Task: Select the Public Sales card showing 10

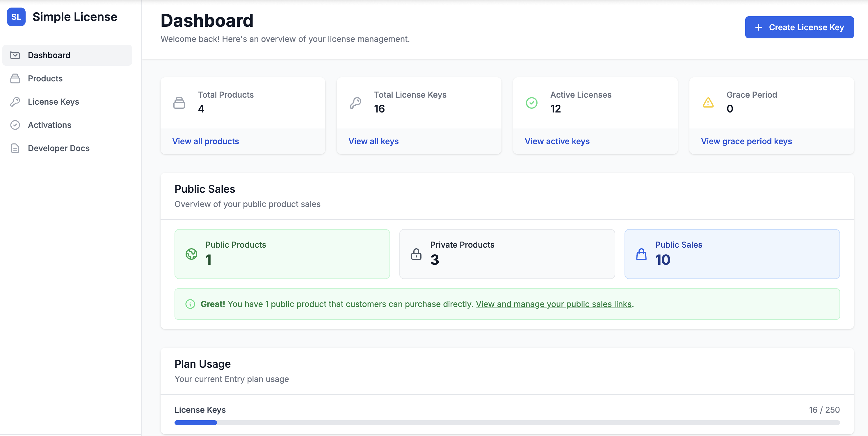Action: click(x=732, y=254)
